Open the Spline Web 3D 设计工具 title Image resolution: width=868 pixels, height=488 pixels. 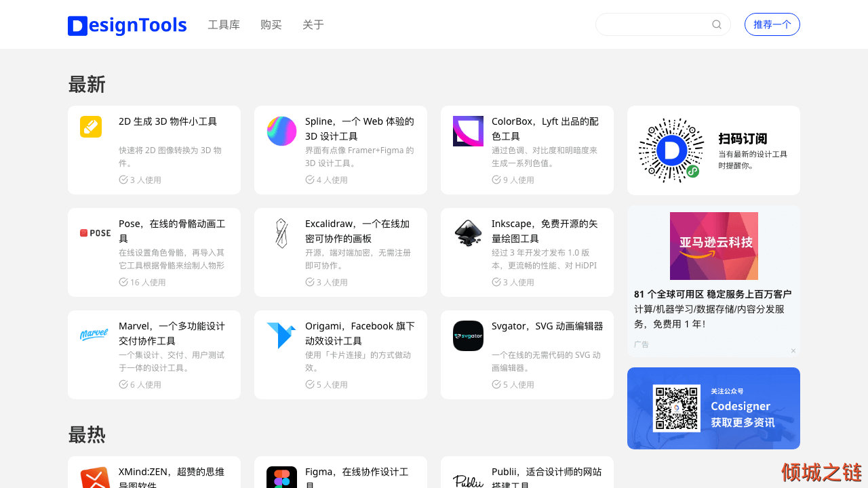[x=359, y=129]
